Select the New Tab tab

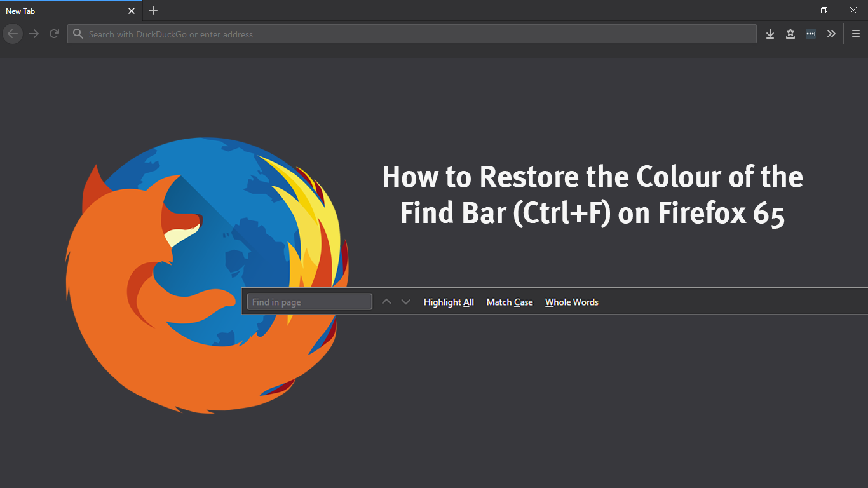71,11
